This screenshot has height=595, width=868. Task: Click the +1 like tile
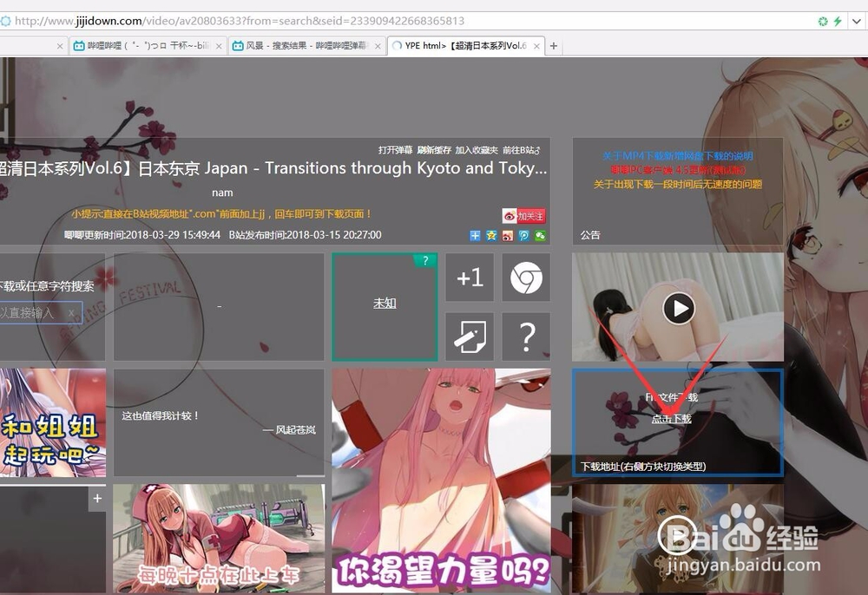(470, 278)
